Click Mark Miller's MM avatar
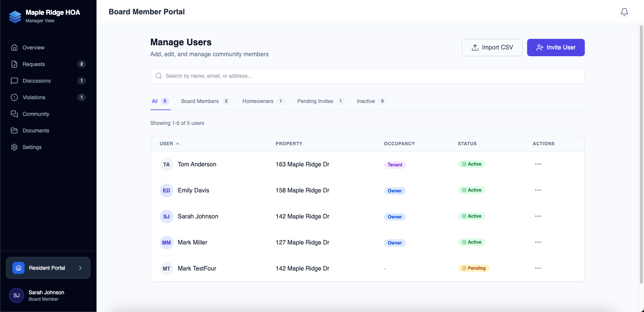Screen dimensions: 644x312 click(x=166, y=243)
